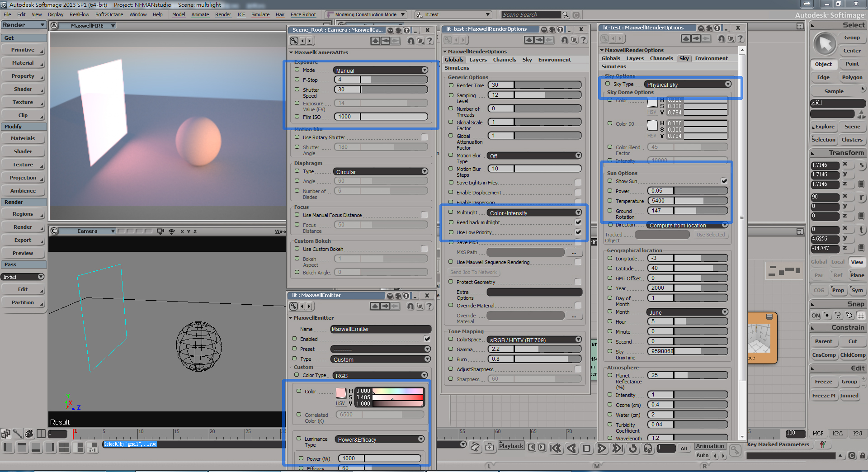Enable the Protect Geometry checkbox
This screenshot has width=868, height=472.
pyautogui.click(x=578, y=282)
